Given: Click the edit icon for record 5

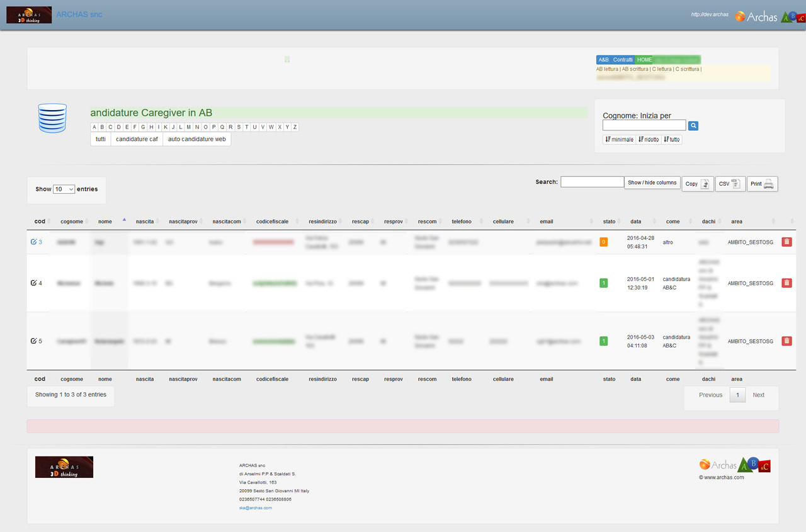Looking at the screenshot, I should point(33,341).
